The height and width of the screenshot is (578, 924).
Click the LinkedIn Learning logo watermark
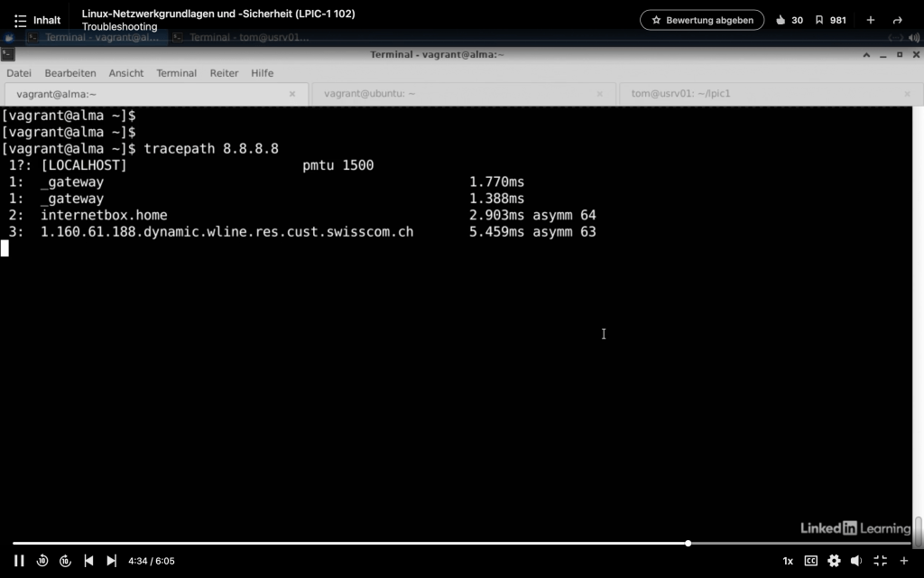click(x=855, y=528)
